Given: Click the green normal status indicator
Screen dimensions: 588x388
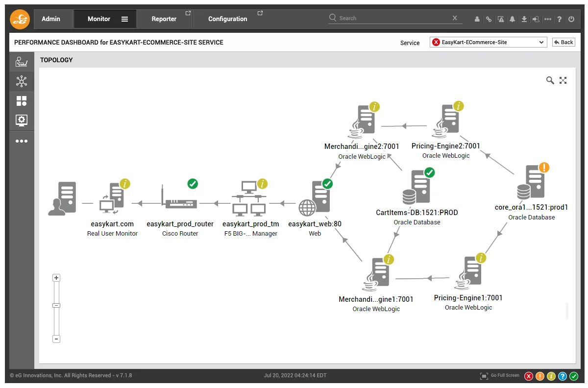Looking at the screenshot, I should (x=574, y=376).
